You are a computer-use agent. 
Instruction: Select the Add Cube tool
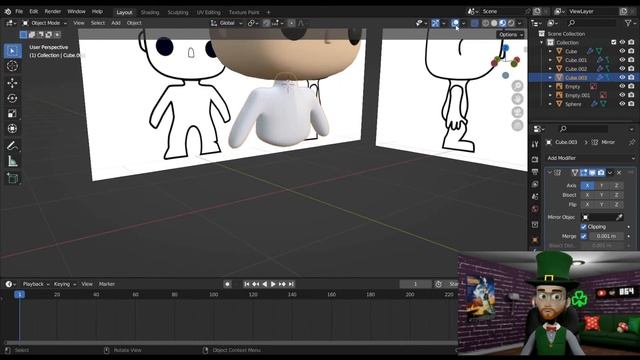[x=12, y=179]
